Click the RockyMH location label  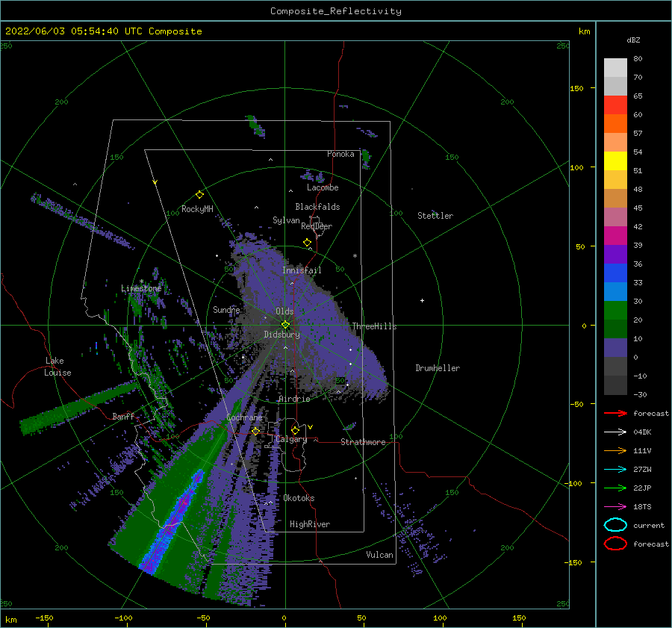197,209
